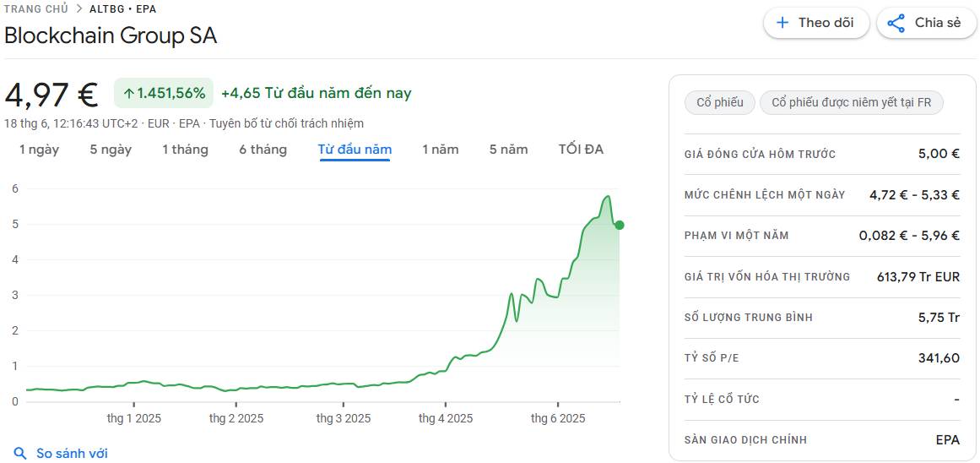
Task: Click the breadcrumb chevron after TRANG CHỦ
Action: [79, 8]
